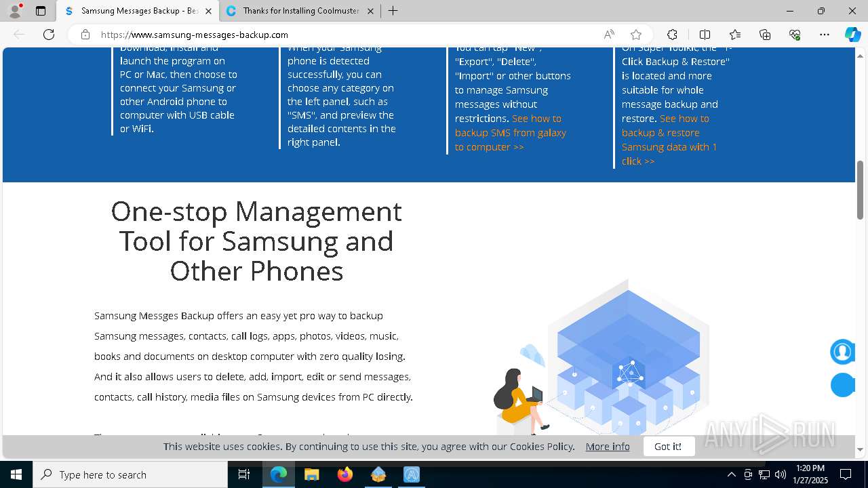Open the Coolmuster app taskbar icon
Viewport: 868px width, 488px height.
click(412, 474)
